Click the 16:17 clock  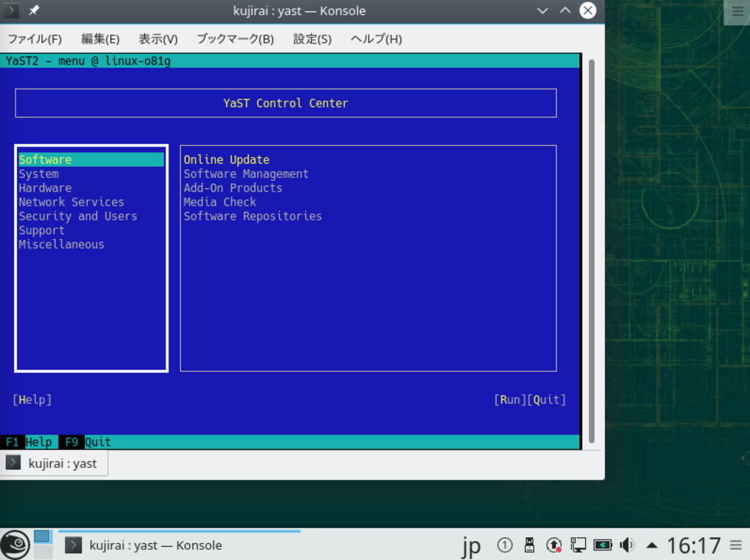tap(694, 545)
